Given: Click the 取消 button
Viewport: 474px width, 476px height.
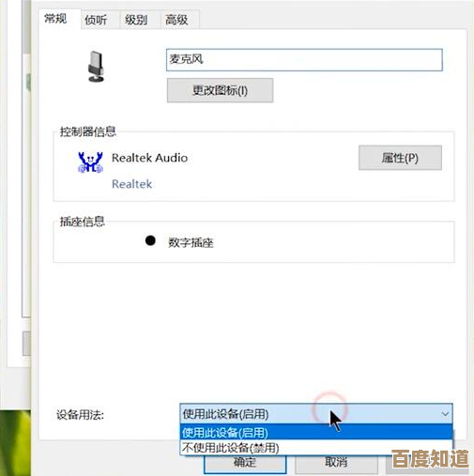Looking at the screenshot, I should click(336, 464).
